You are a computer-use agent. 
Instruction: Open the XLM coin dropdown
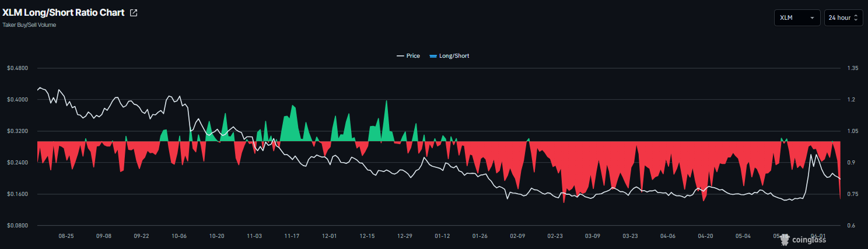[797, 18]
